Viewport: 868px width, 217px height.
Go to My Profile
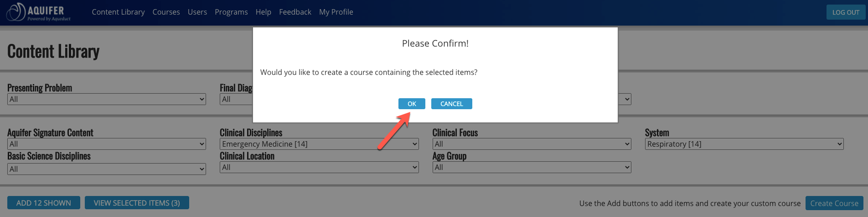[x=336, y=12]
